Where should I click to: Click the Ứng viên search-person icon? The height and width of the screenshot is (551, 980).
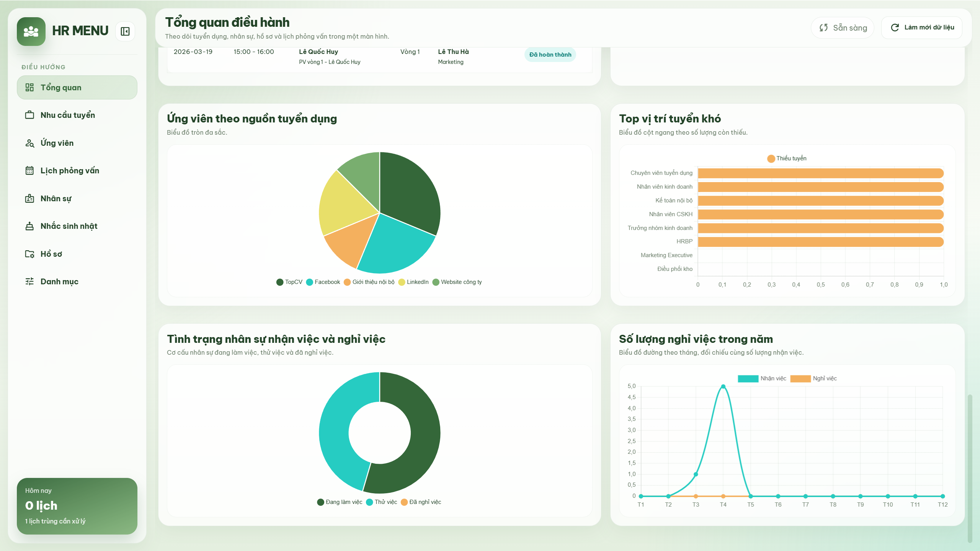[29, 143]
